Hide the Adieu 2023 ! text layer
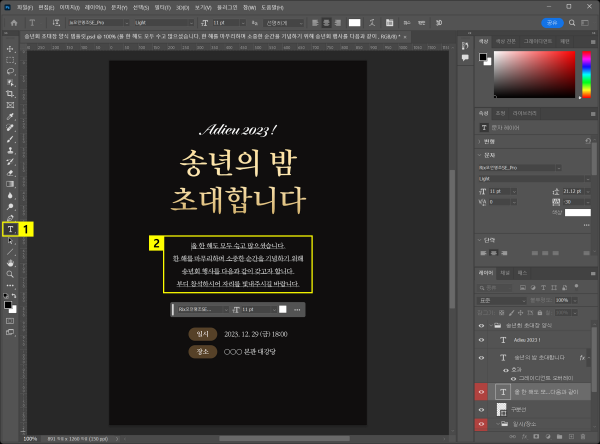Viewport: 600px width, 444px height. point(483,340)
